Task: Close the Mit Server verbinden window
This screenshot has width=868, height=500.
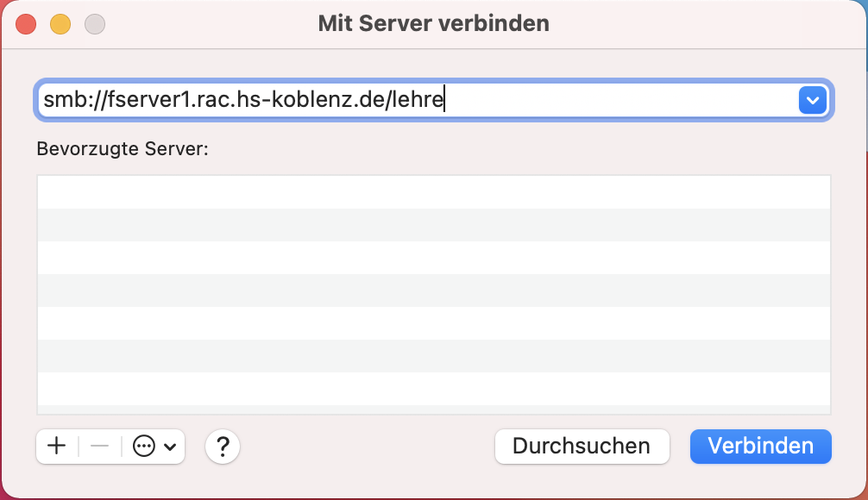Action: pos(26,23)
